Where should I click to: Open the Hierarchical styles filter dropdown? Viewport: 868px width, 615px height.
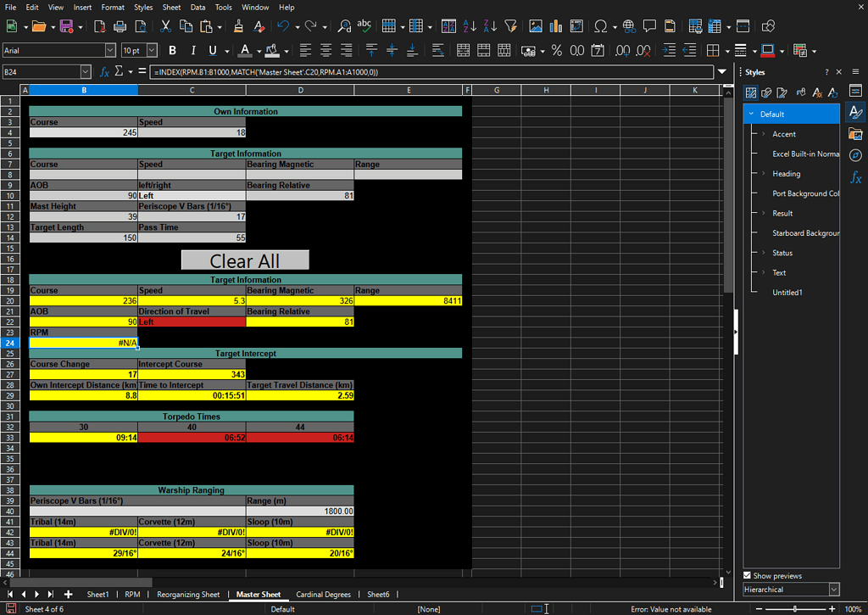point(791,590)
